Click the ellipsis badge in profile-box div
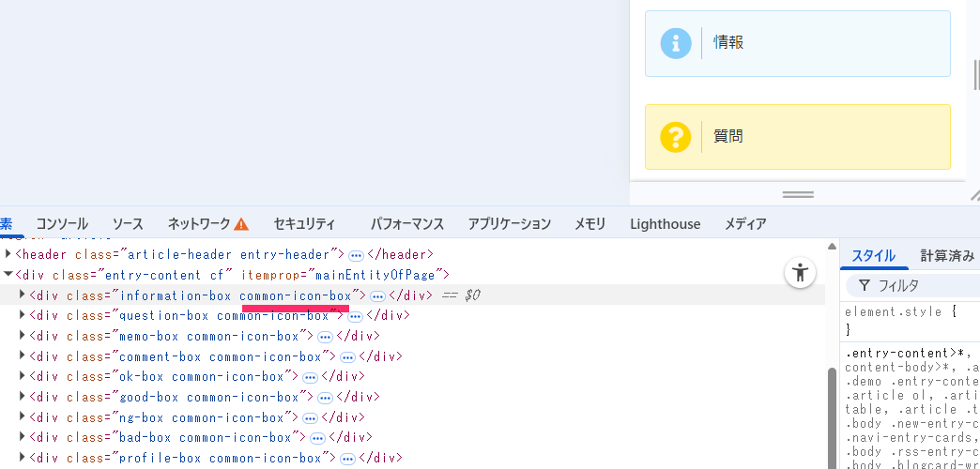 click(347, 459)
